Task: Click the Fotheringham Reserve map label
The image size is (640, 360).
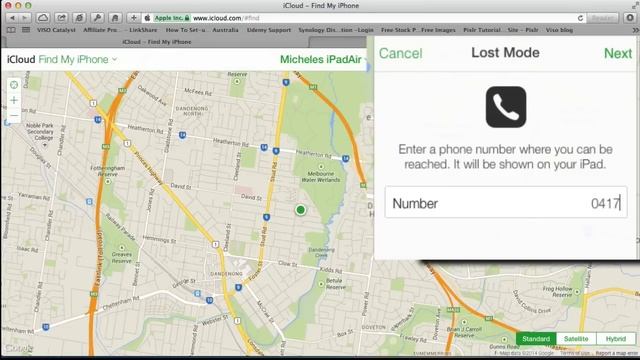Action: [108, 171]
